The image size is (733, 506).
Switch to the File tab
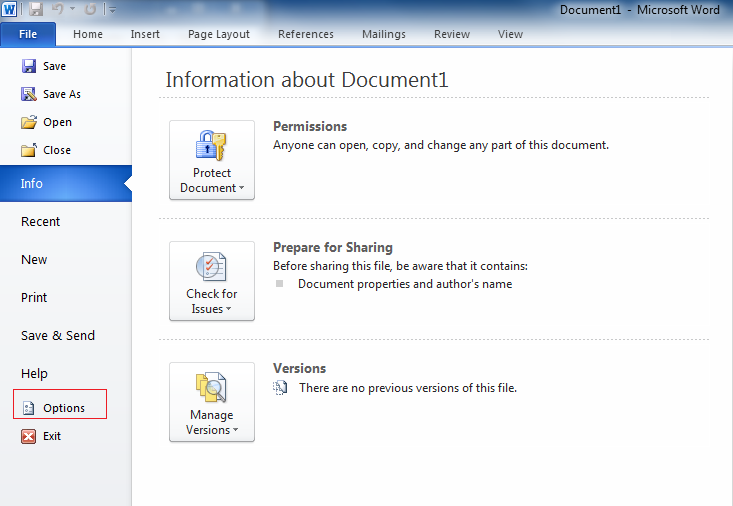coord(28,34)
